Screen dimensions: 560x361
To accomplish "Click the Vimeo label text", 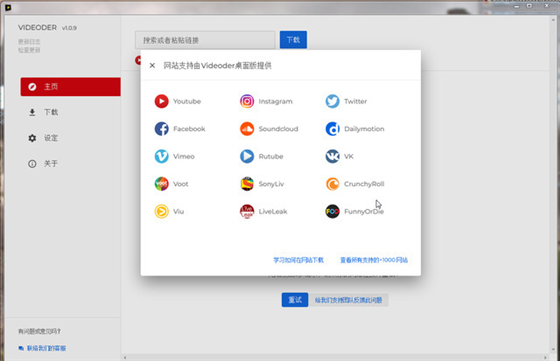I will click(x=184, y=156).
